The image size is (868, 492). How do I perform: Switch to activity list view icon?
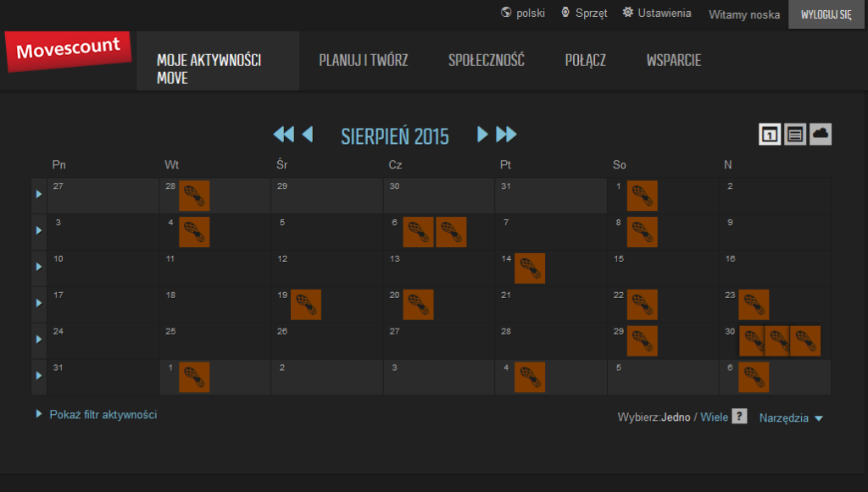click(795, 134)
